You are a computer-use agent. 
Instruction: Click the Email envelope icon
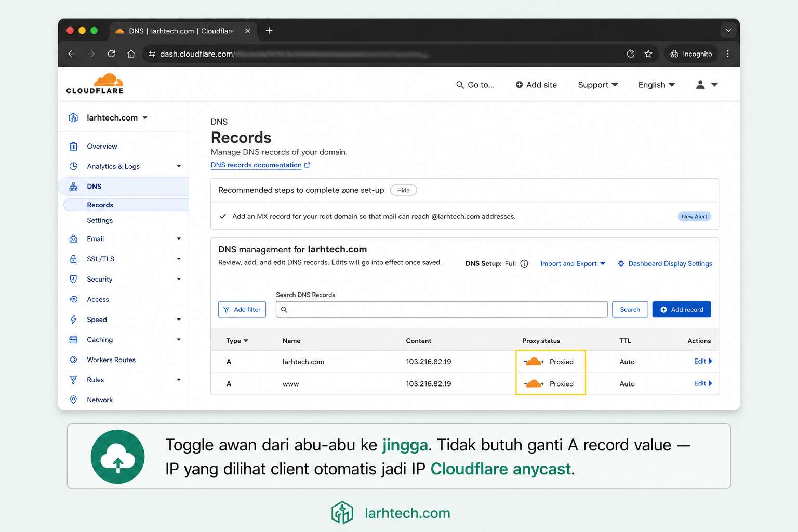[x=73, y=239]
